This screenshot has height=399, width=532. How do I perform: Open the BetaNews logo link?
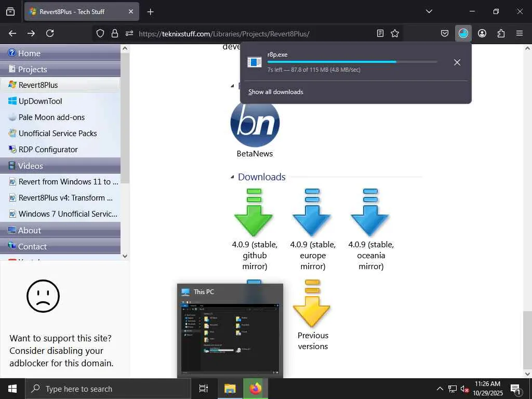coord(255,123)
